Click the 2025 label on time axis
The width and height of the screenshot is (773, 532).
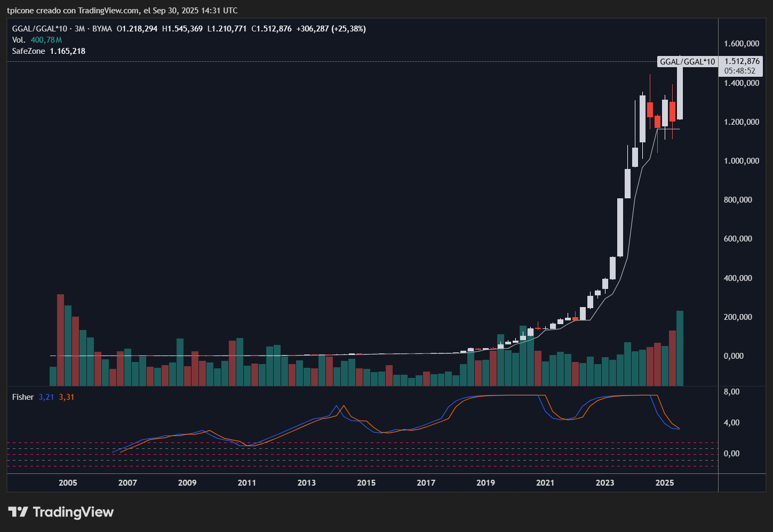[664, 483]
